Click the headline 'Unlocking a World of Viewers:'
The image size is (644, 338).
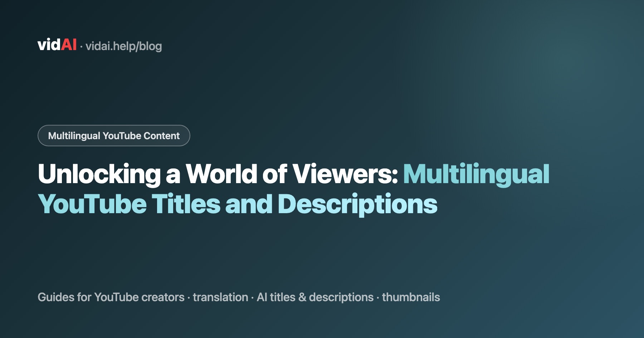pyautogui.click(x=218, y=174)
